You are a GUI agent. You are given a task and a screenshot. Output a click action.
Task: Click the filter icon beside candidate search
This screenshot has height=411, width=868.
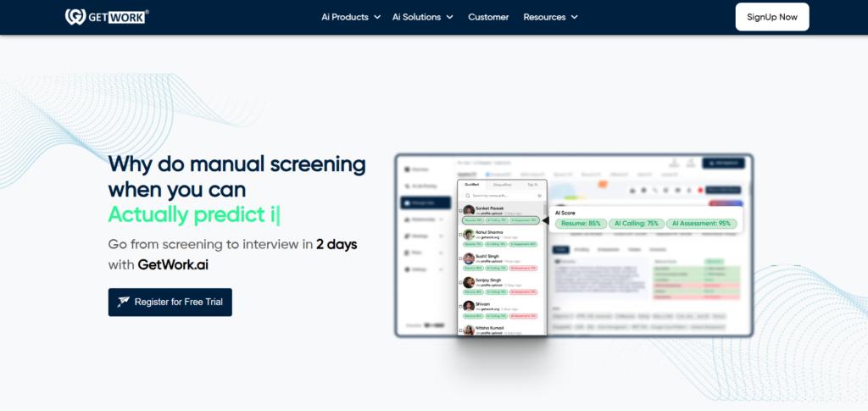(539, 195)
